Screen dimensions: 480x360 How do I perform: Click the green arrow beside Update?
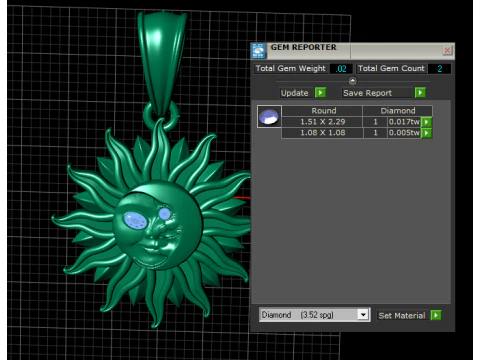point(320,92)
